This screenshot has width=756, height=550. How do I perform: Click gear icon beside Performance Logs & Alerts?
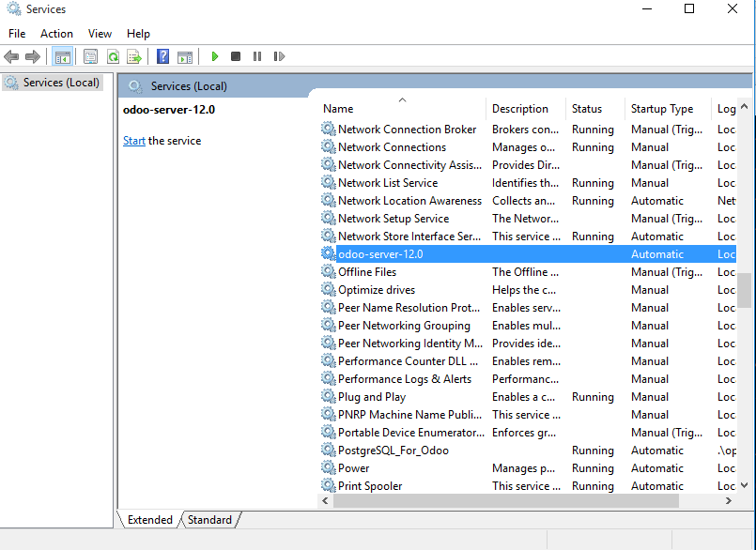(329, 378)
